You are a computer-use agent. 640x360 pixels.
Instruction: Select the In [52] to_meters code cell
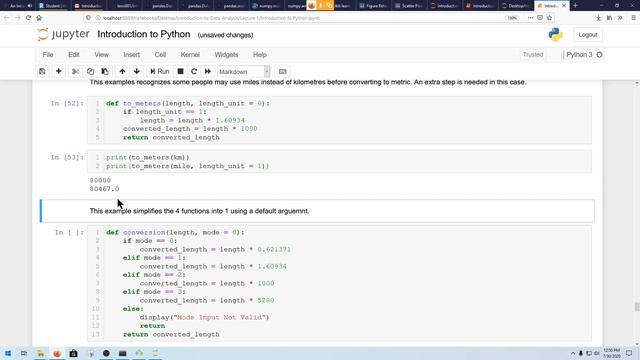point(339,120)
